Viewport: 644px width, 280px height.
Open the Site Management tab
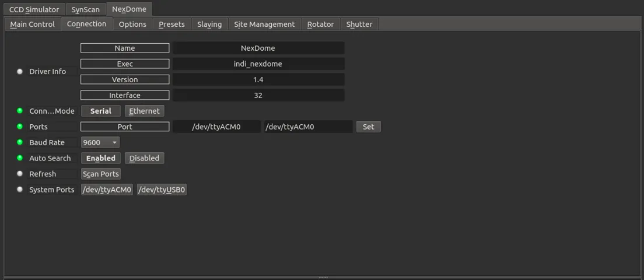pos(264,24)
